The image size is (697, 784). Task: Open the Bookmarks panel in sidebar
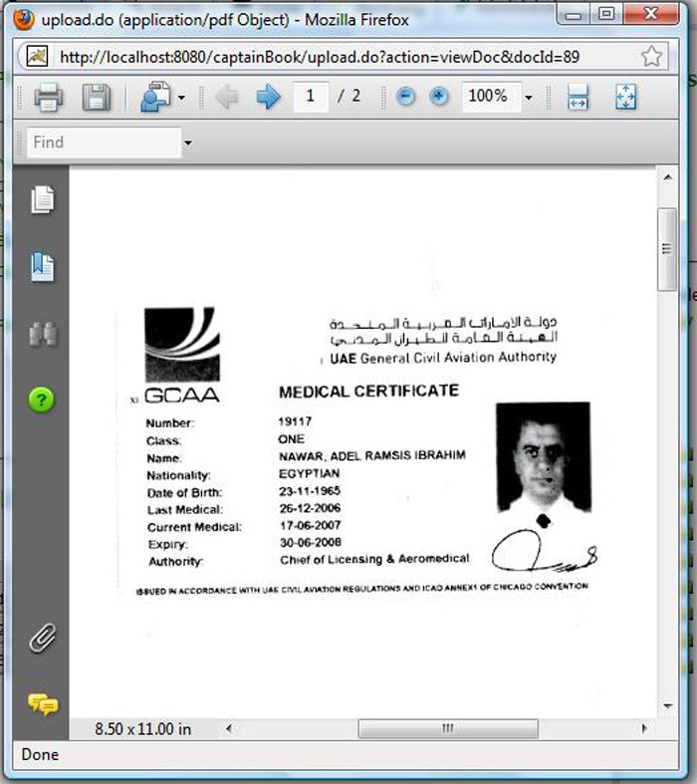tap(42, 267)
